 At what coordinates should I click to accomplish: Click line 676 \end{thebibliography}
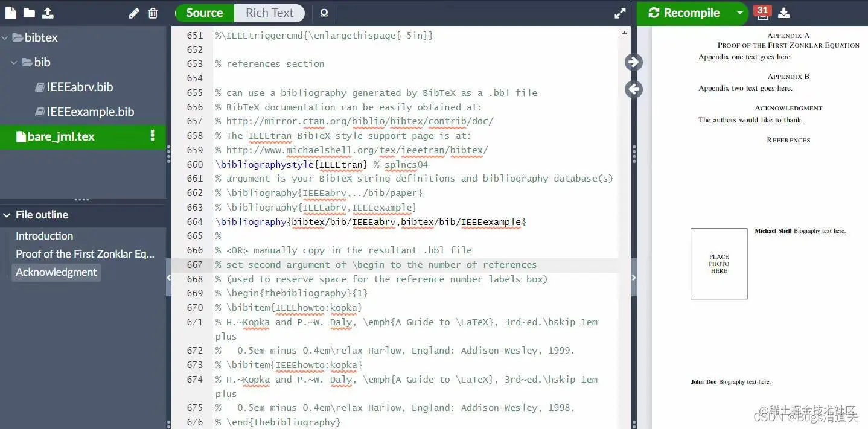pos(278,422)
